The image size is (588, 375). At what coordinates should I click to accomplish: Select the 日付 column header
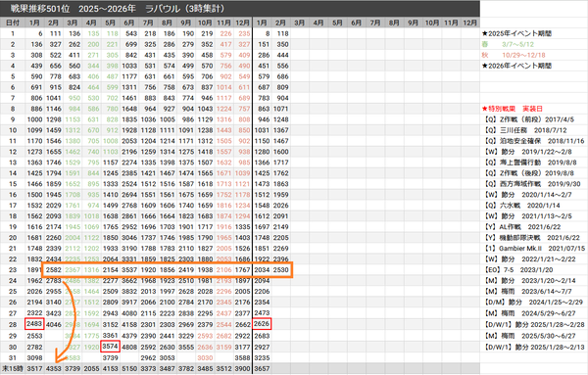coord(13,23)
